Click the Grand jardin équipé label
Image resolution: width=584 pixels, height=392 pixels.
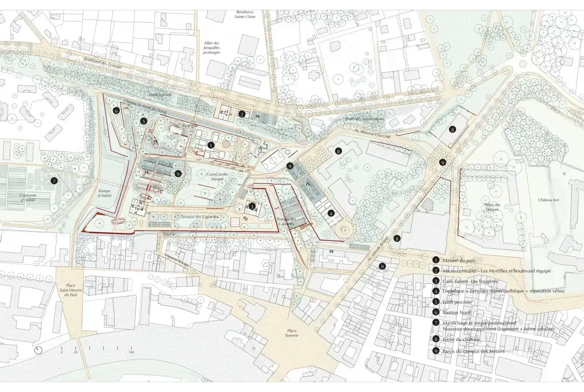coord(215,176)
